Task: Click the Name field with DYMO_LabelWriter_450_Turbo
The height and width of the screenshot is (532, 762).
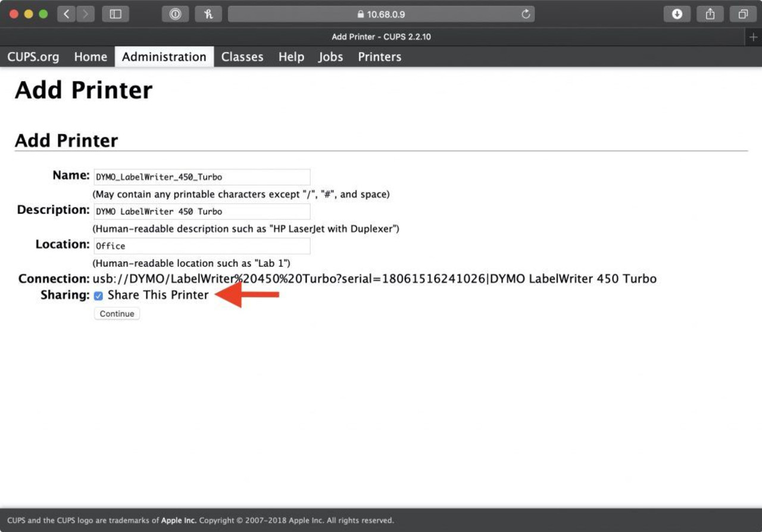Action: (202, 177)
